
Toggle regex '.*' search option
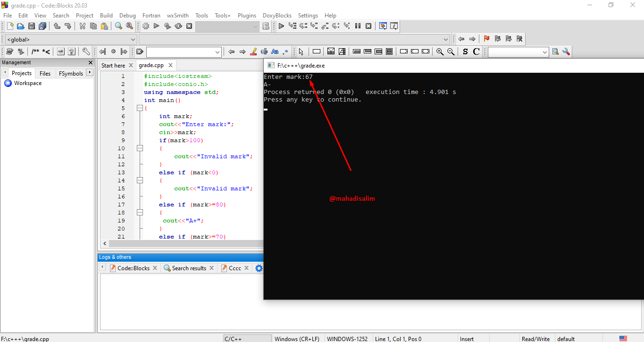point(285,52)
